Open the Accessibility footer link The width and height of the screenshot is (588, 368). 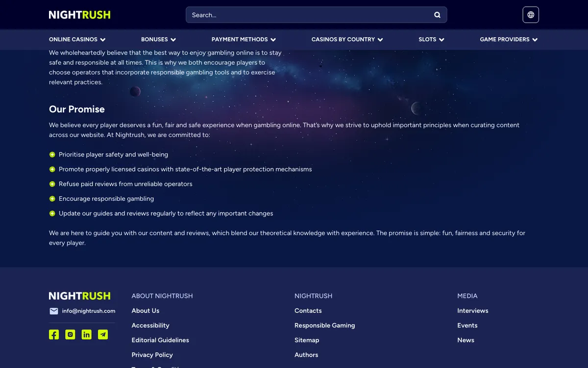pos(150,325)
